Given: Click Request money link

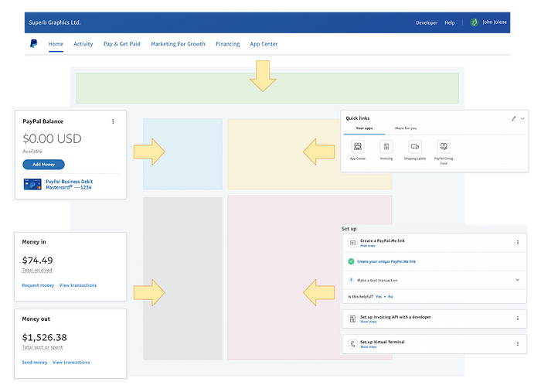Looking at the screenshot, I should 38,285.
